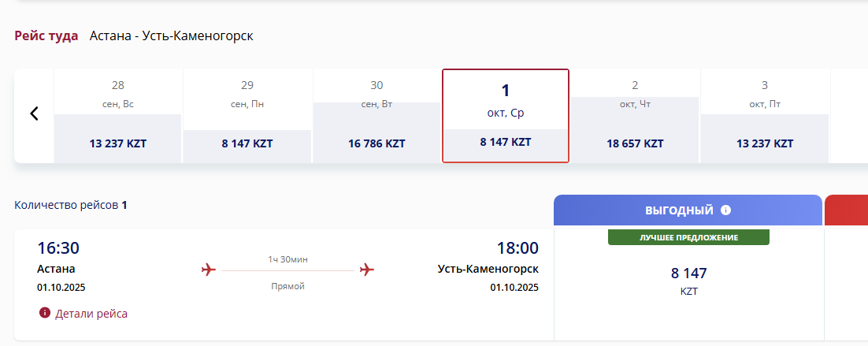Click the info icon next to ВЫГОДНЫЙ

coord(725,210)
